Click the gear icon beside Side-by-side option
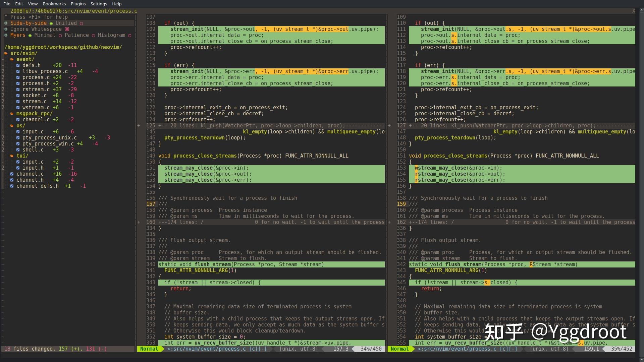The image size is (644, 362). (6, 23)
